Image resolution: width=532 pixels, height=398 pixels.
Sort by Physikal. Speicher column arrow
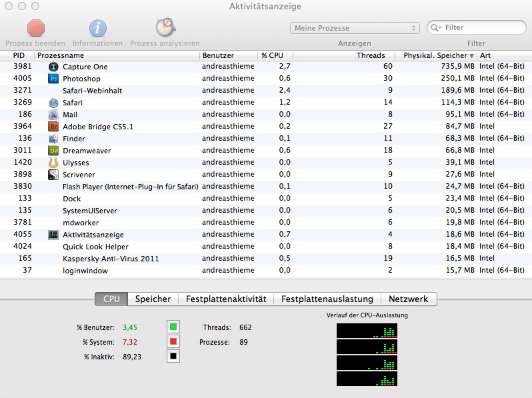(x=471, y=56)
